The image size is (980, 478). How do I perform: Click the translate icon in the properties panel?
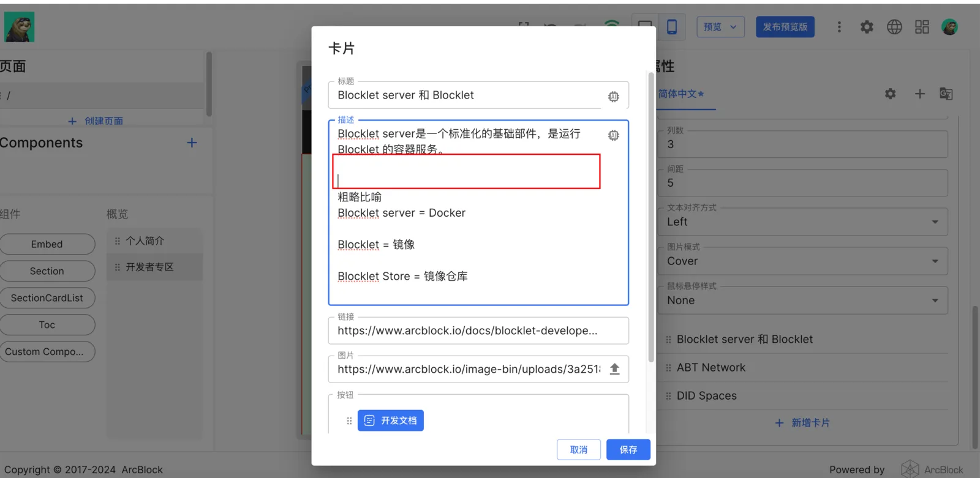coord(946,94)
